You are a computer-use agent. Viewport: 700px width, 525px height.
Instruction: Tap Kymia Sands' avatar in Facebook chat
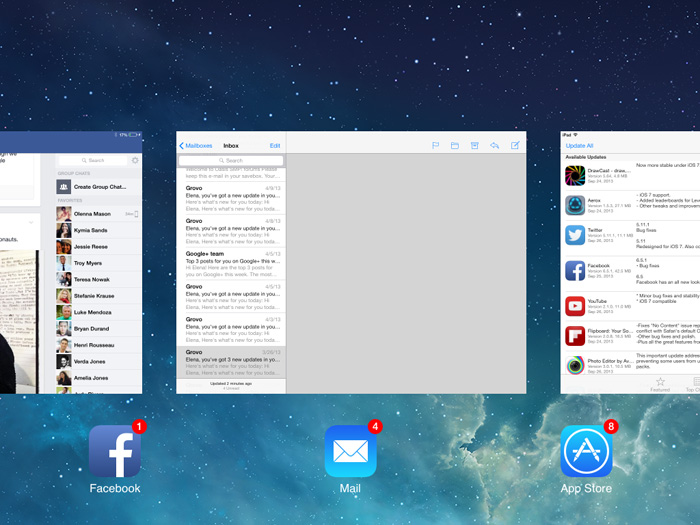(x=63, y=230)
